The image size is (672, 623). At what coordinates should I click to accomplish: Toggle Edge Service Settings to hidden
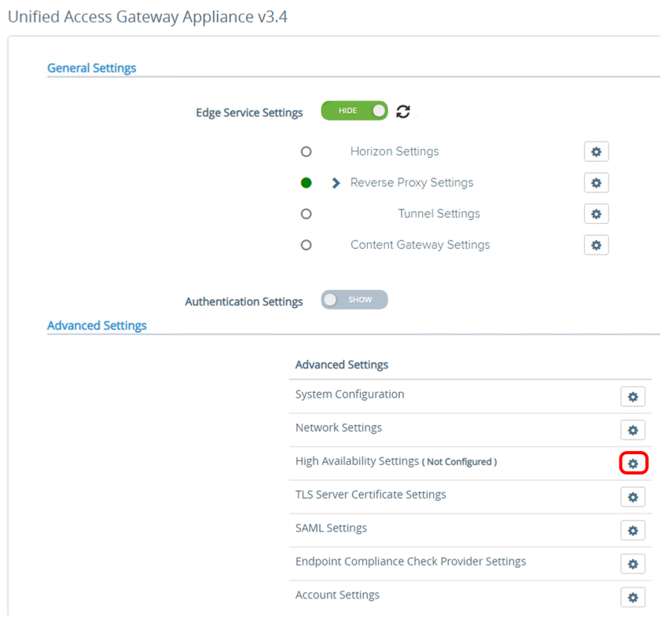pos(354,111)
